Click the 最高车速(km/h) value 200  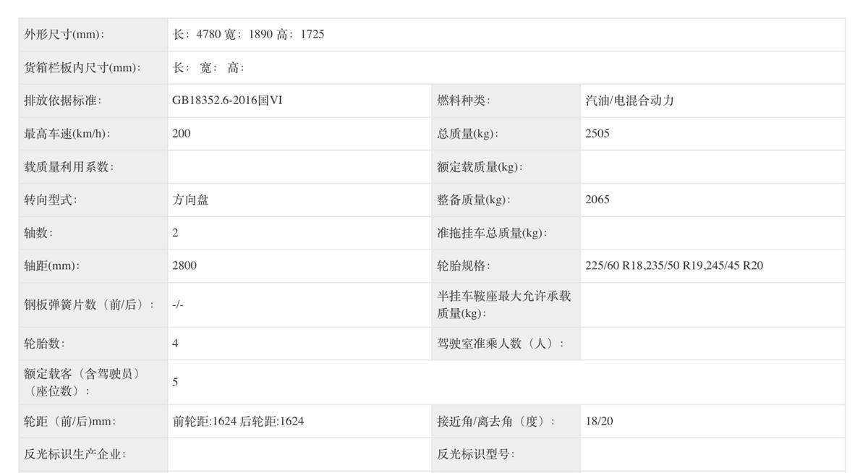[182, 134]
